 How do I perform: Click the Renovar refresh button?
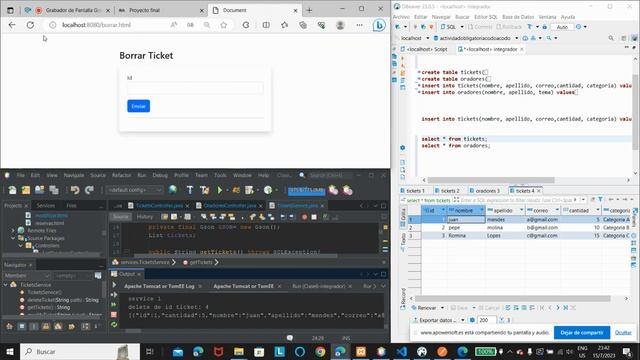424,308
